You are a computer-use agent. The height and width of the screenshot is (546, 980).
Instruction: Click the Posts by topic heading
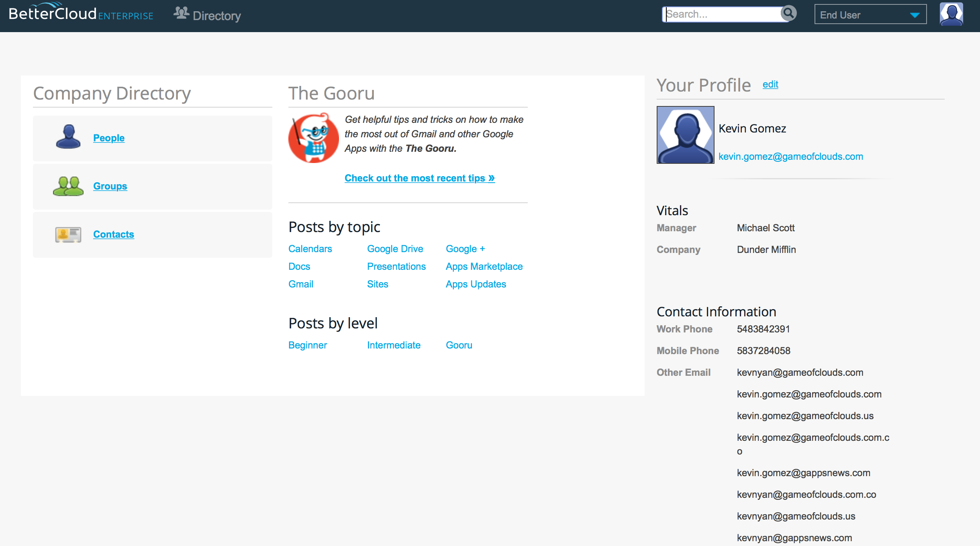[x=334, y=227]
